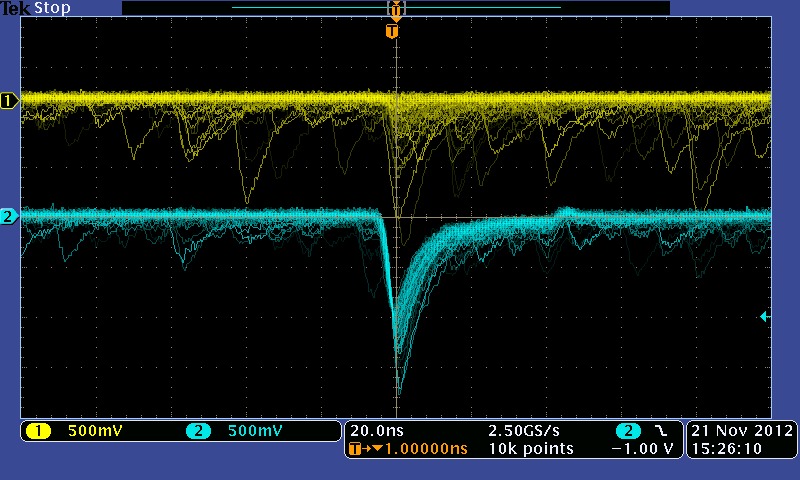Click the Stop acquisition status label

pyautogui.click(x=52, y=8)
